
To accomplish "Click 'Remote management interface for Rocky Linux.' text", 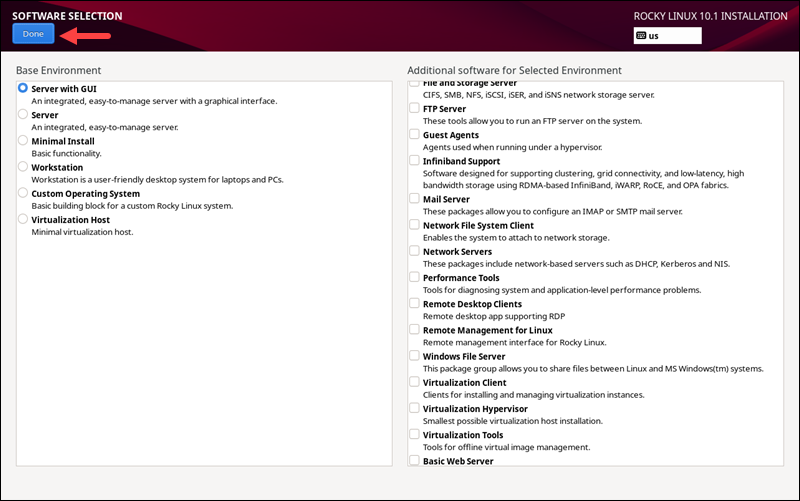I will pos(515,343).
